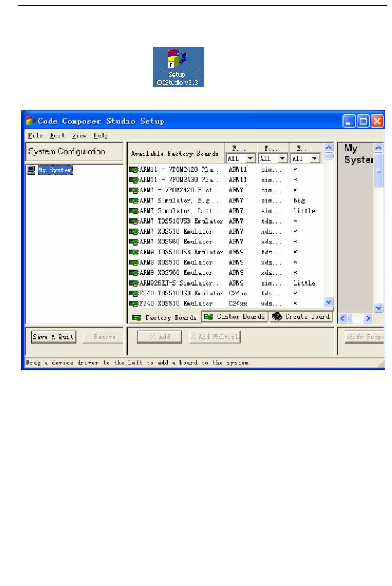Image resolution: width=392 pixels, height=586 pixels.
Task: Click the board icon for F240 XDS510 Emulator
Action: [133, 304]
